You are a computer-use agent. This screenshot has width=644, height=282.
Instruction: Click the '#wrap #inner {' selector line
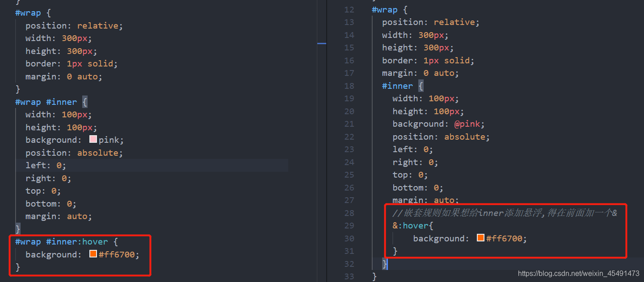[51, 102]
